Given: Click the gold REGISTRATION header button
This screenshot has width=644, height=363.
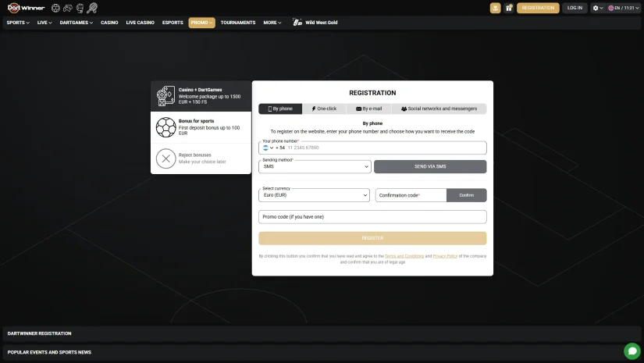Looking at the screenshot, I should [538, 8].
